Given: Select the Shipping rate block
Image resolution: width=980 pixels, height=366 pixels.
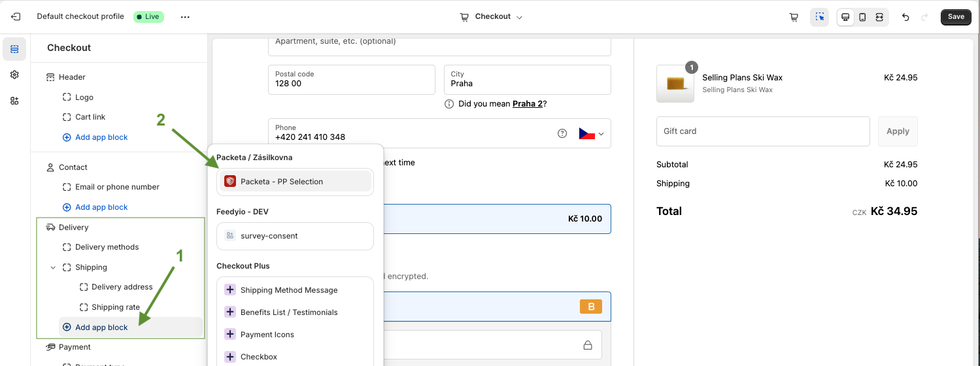Looking at the screenshot, I should [x=115, y=307].
